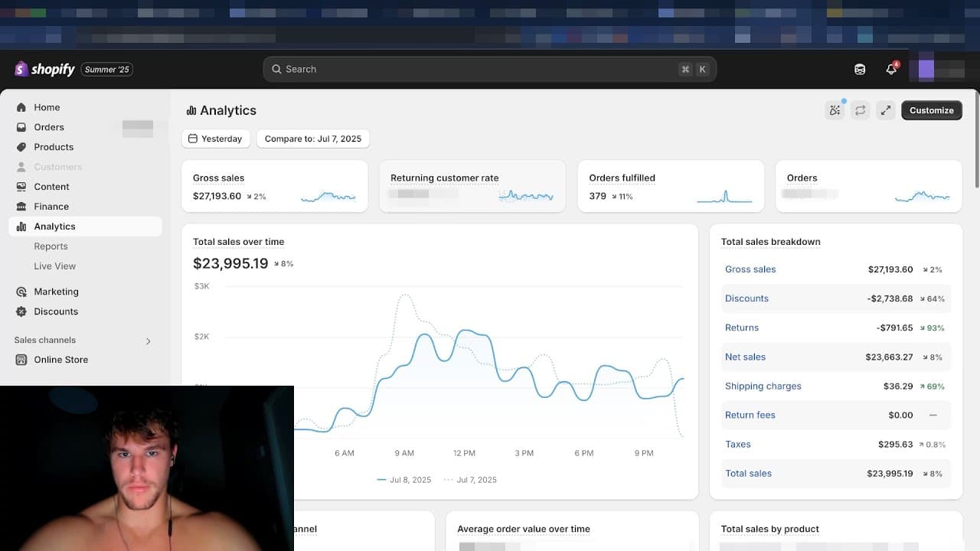
Task: Click the magnifier icon in search bar
Action: pos(277,69)
